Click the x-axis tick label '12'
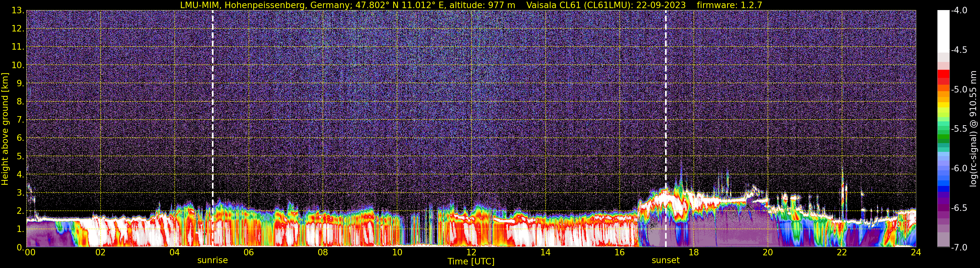 pyautogui.click(x=471, y=252)
